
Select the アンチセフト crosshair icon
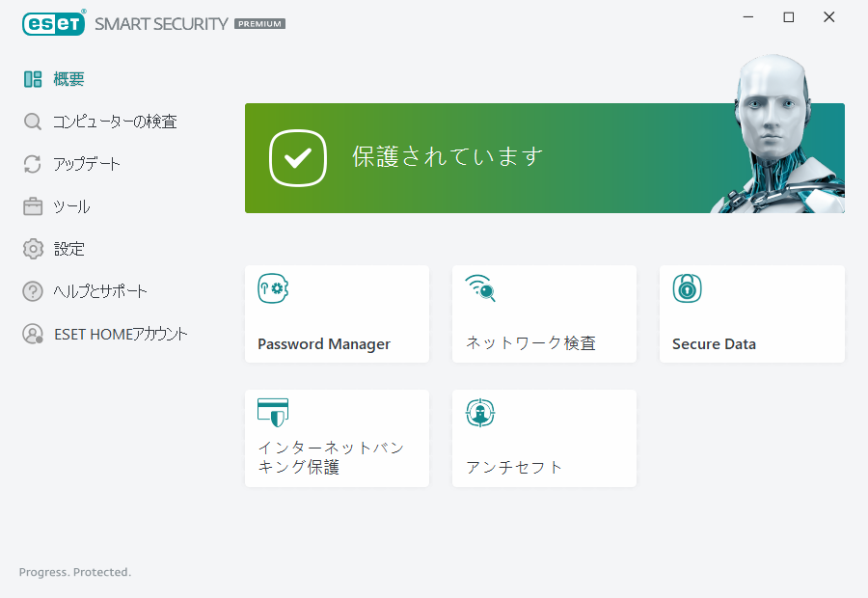[x=479, y=412]
